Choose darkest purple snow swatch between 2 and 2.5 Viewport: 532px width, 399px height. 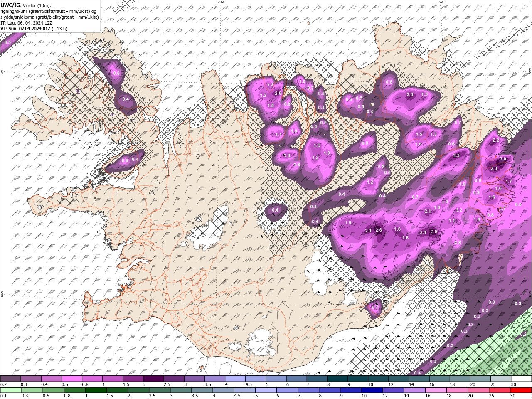153,379
